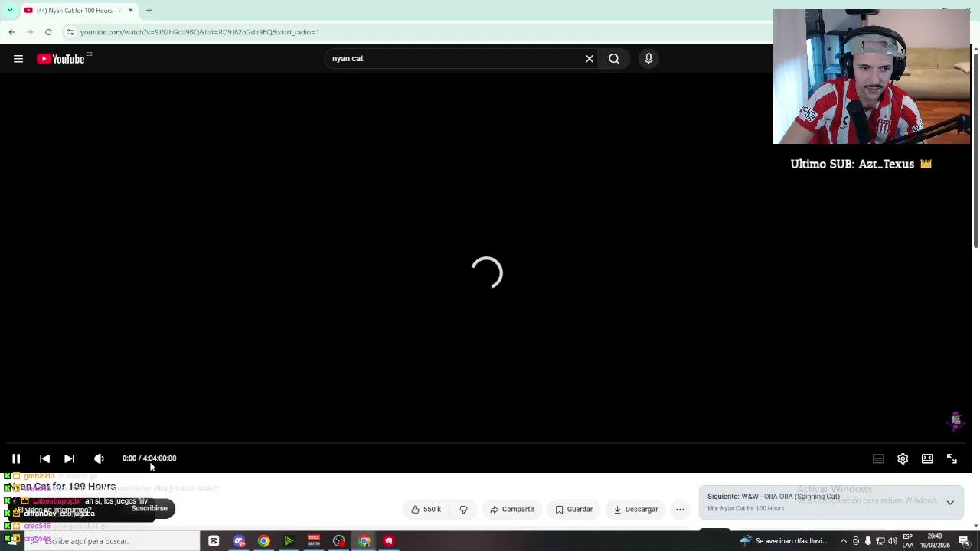980x551 pixels.
Task: Open the three-dot more actions menu
Action: (x=680, y=510)
